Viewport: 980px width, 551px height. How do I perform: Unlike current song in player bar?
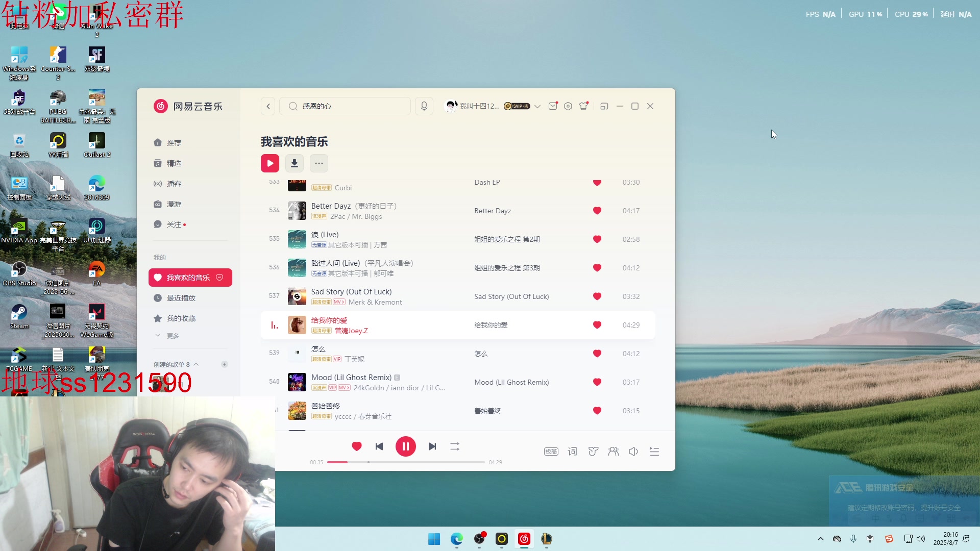coord(357,446)
